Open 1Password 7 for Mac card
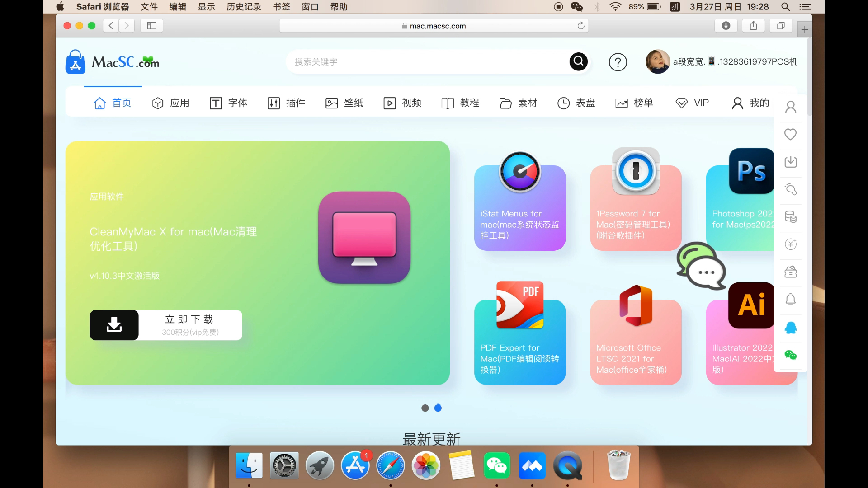The width and height of the screenshot is (868, 488). (636, 208)
